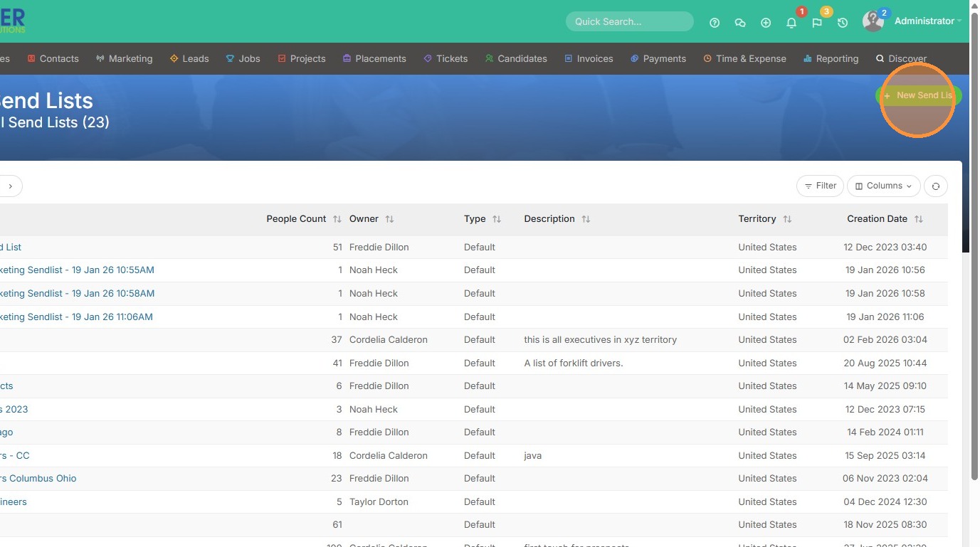This screenshot has height=547, width=980.
Task: Open the help question mark icon
Action: pos(715,23)
